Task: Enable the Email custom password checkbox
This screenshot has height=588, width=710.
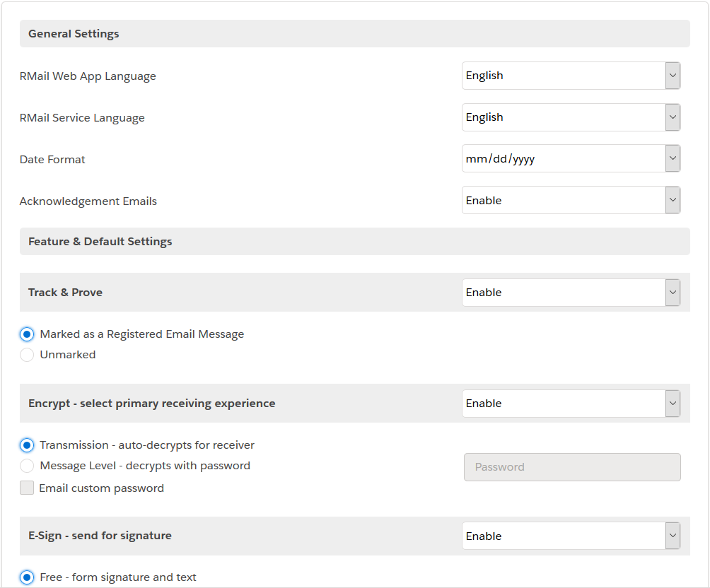Action: coord(26,488)
